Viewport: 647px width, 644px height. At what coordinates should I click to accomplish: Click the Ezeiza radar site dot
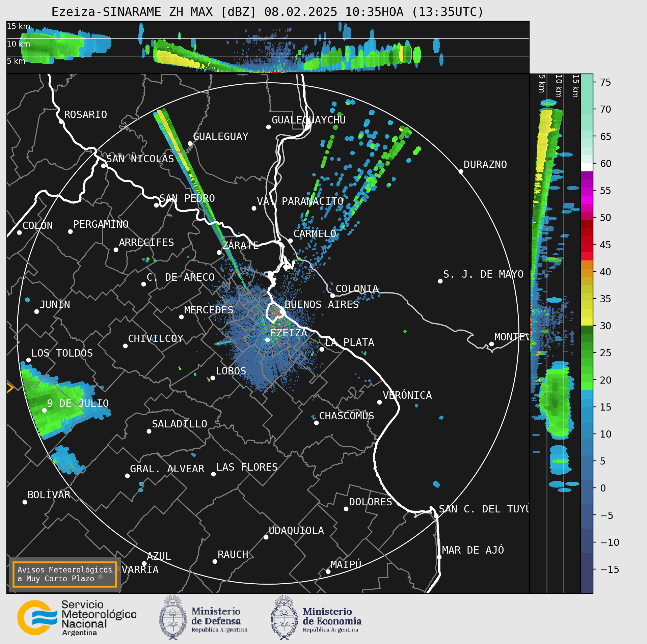(267, 340)
